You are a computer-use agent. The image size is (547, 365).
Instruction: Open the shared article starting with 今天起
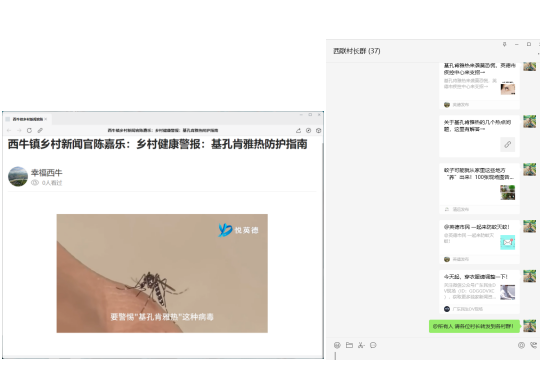[479, 292]
